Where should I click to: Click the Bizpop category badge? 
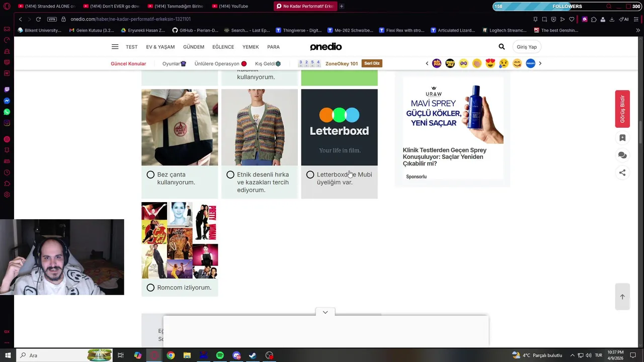pyautogui.click(x=437, y=63)
